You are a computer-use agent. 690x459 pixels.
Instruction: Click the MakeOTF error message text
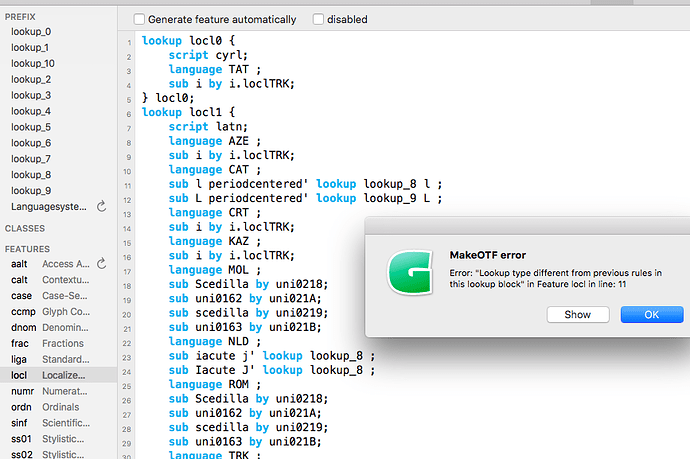point(555,278)
